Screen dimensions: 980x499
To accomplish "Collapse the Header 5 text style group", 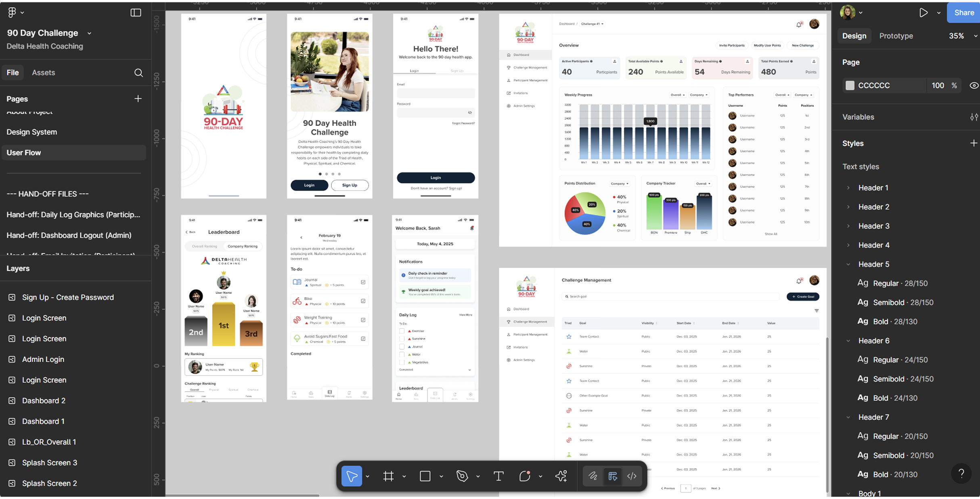I will click(x=848, y=264).
